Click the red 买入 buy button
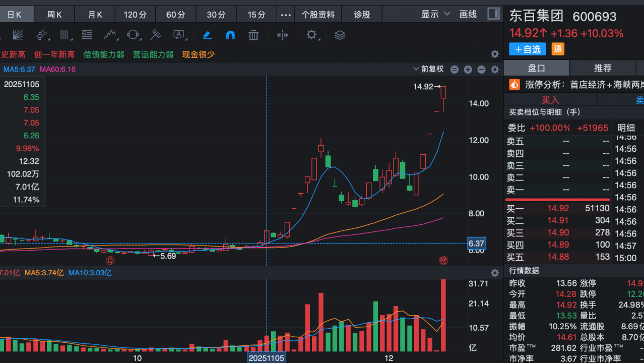This screenshot has width=644, height=363. [x=551, y=100]
